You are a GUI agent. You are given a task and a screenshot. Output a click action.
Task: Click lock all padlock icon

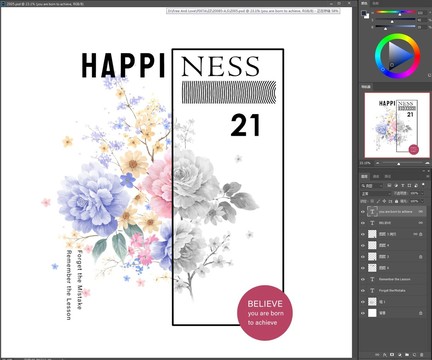[x=396, y=201]
